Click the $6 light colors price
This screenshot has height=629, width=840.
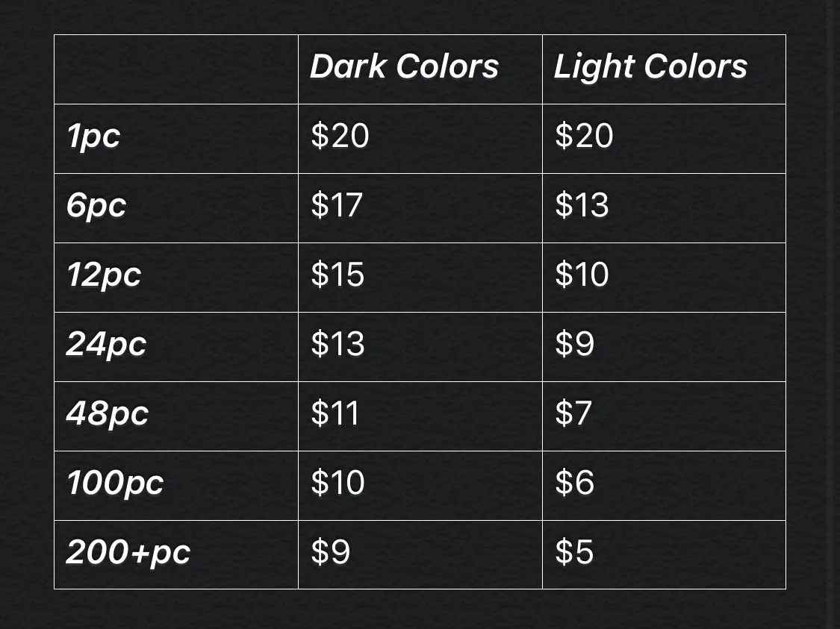click(575, 483)
